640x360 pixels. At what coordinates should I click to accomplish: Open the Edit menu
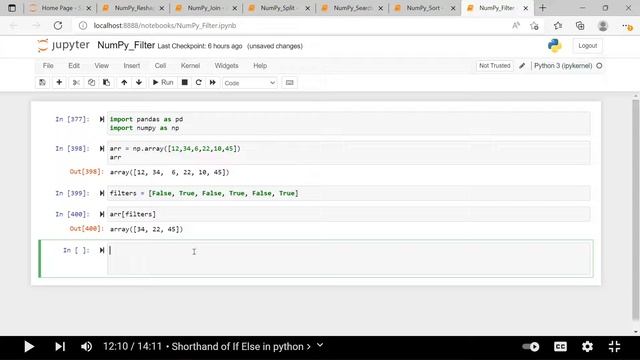click(74, 66)
